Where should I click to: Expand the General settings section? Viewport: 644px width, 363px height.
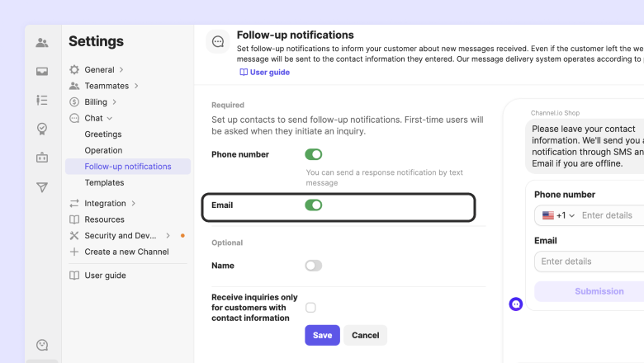(121, 70)
